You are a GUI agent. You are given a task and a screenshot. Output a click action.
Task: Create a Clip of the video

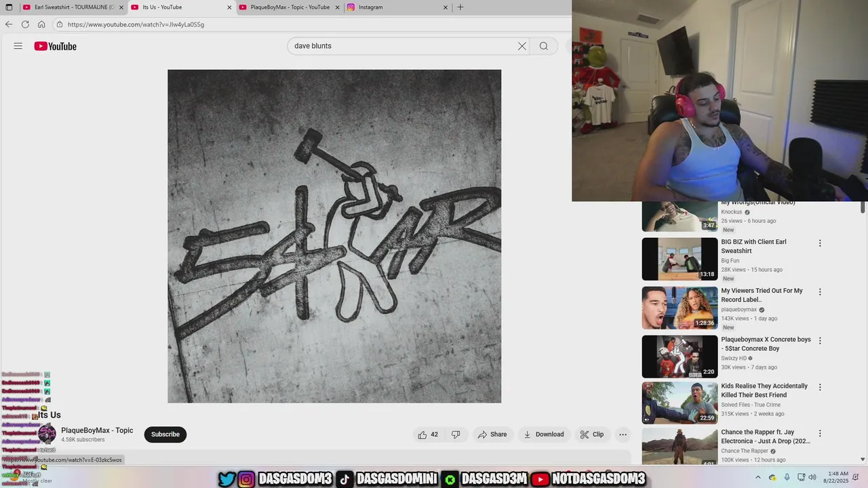point(592,434)
